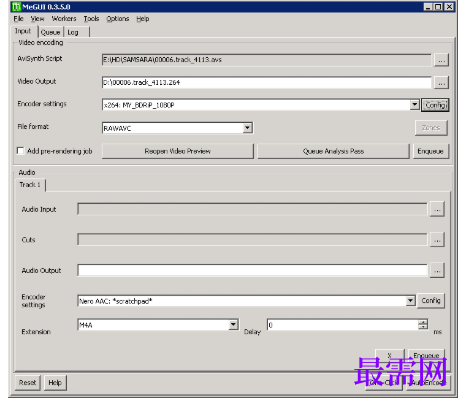
Task: Switch to the Input tab
Action: [24, 31]
